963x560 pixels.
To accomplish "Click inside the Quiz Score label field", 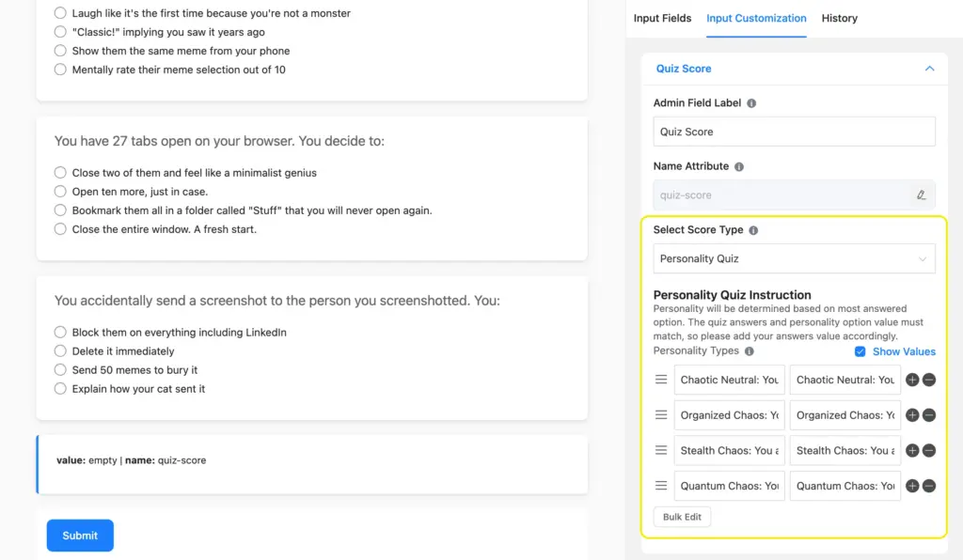I will 794,132.
